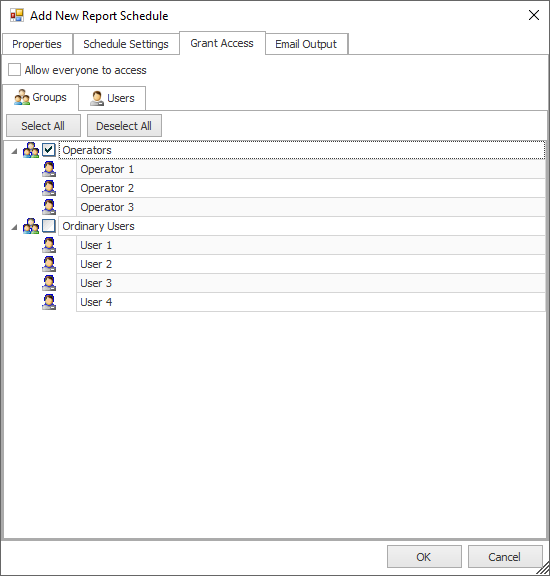The image size is (550, 576).
Task: Click the user icon beside Operator 2
Action: 49,188
